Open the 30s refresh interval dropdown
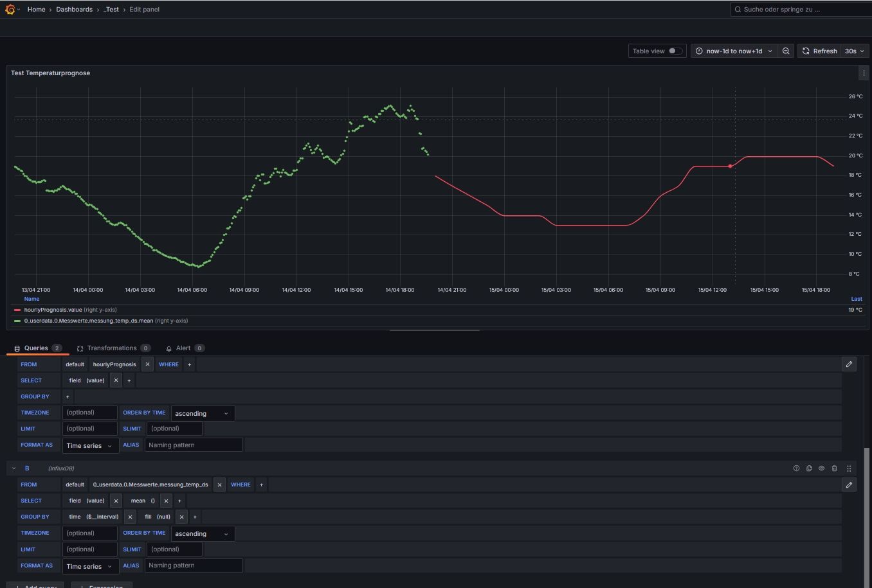Screen dimensions: 872x588 (854, 51)
